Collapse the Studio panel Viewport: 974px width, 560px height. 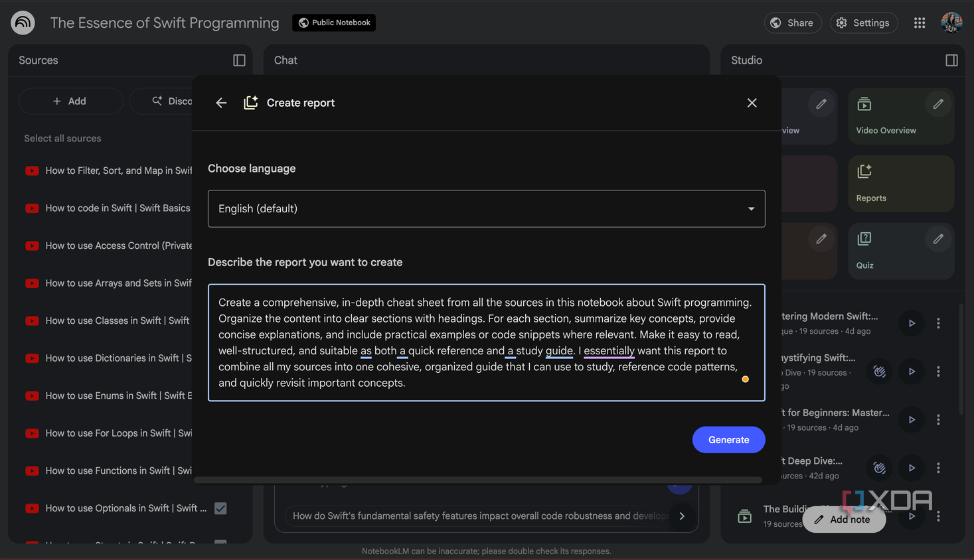tap(951, 60)
